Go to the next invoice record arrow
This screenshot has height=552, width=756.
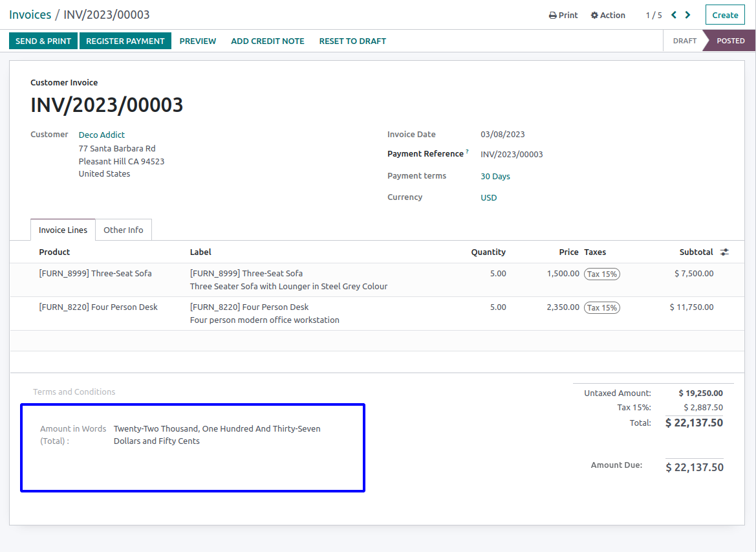tap(687, 15)
